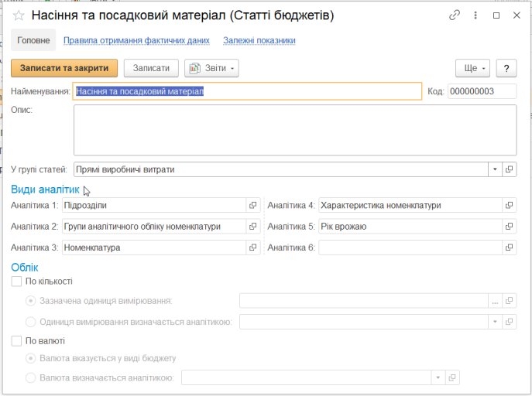Screen dimensions: 532x396
Task: Switch to Залежні показники tab
Action: 259,40
